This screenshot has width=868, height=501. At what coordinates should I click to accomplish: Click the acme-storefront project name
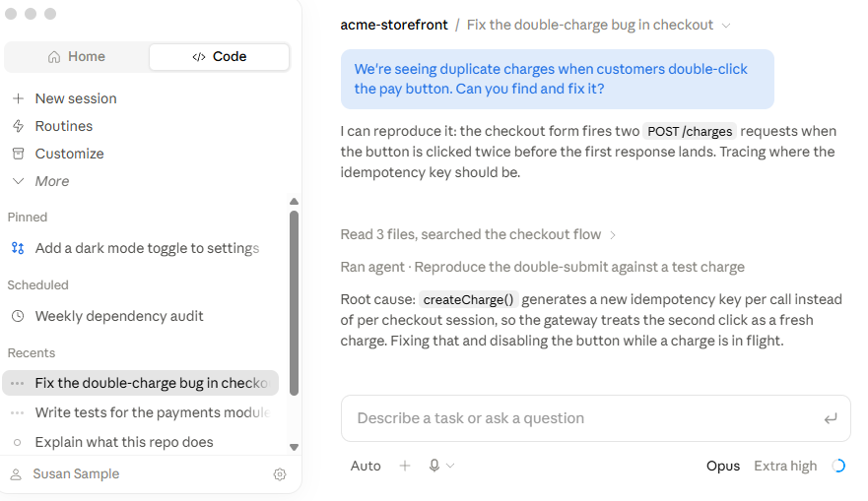click(393, 25)
